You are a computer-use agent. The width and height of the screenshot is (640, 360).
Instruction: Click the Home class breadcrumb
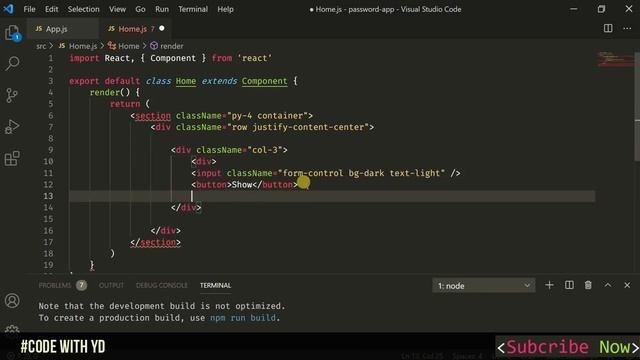(x=123, y=46)
